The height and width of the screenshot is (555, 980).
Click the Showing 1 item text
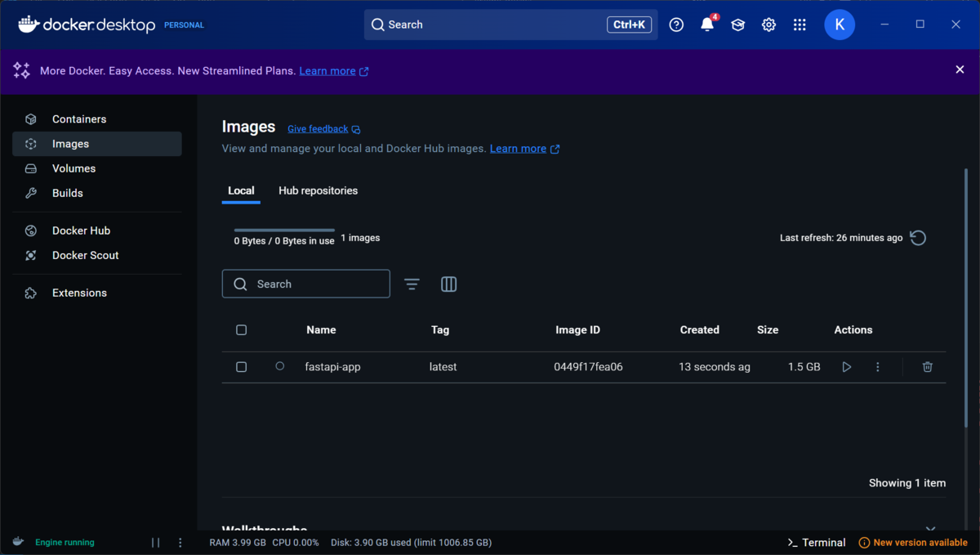pos(907,483)
